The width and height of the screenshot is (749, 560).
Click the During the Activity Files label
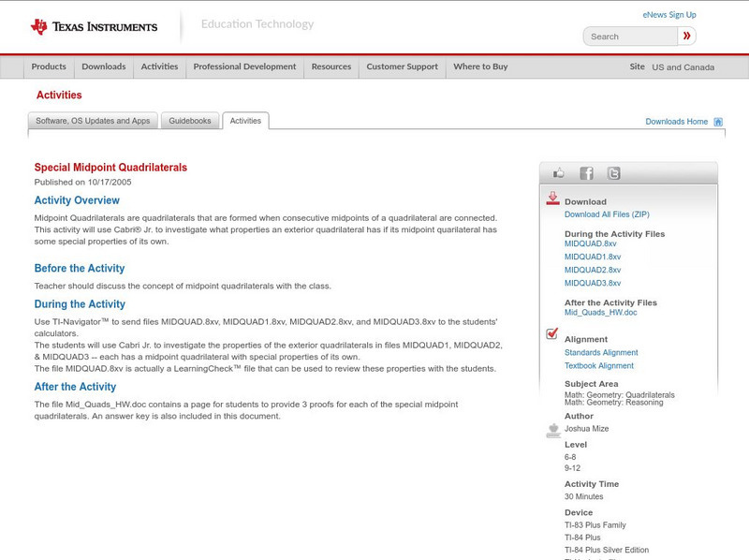coord(615,234)
